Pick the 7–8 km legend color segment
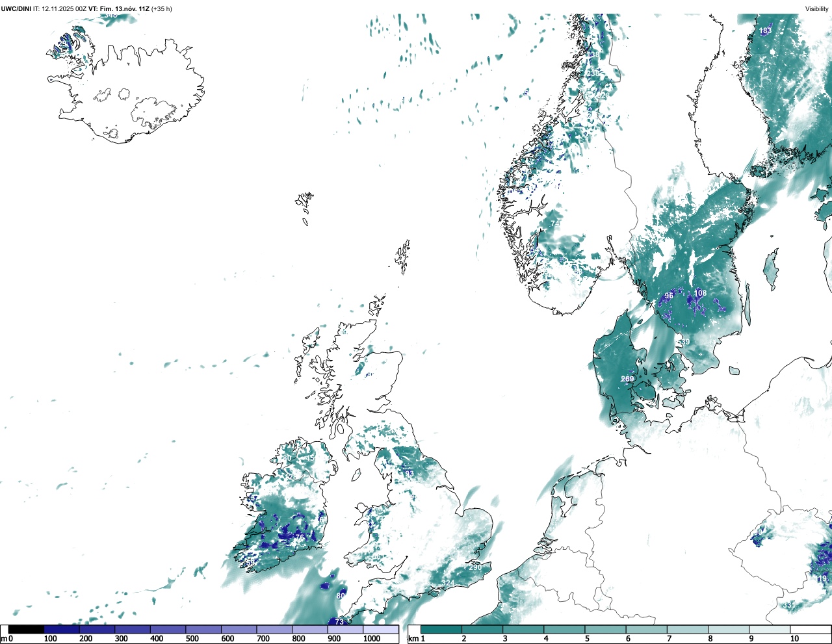 pyautogui.click(x=687, y=630)
